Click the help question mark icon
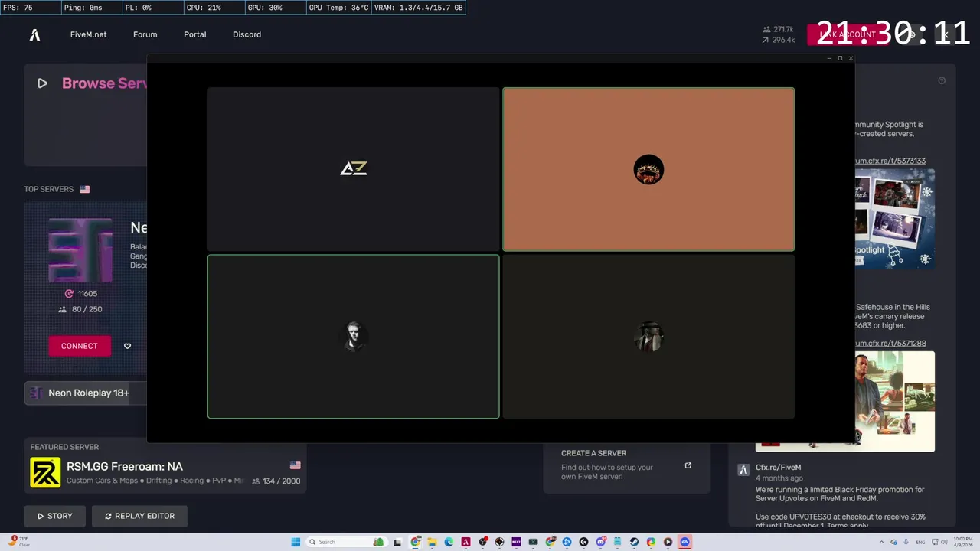980x551 pixels. (x=942, y=80)
